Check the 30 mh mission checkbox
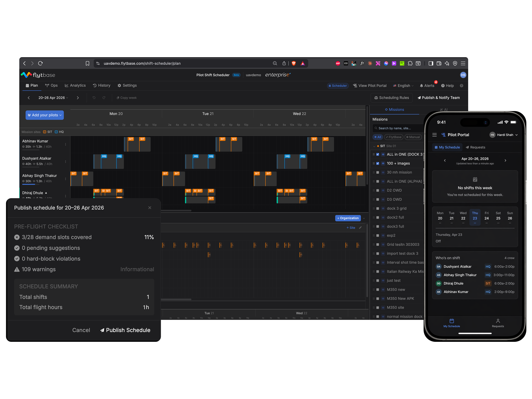The width and height of the screenshot is (532, 399). [378, 172]
